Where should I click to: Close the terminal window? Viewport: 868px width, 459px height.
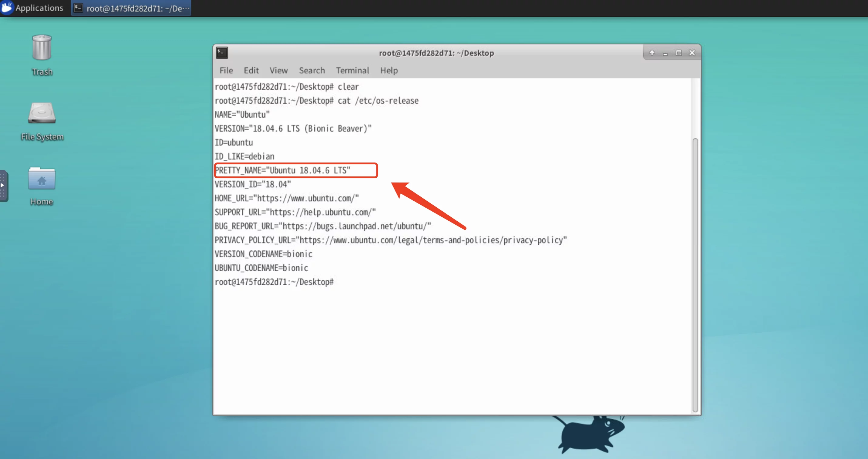coord(692,53)
